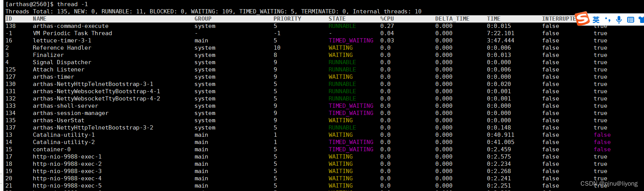Select arthas-NettyHttpTelnetBootstrap-3-2 thread name
The width and height of the screenshot is (644, 191).
pos(93,128)
